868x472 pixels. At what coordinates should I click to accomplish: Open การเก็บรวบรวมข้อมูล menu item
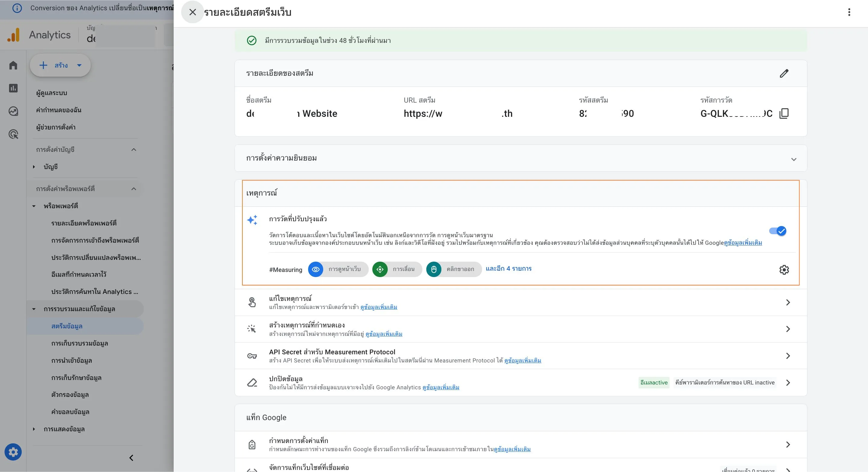click(80, 343)
